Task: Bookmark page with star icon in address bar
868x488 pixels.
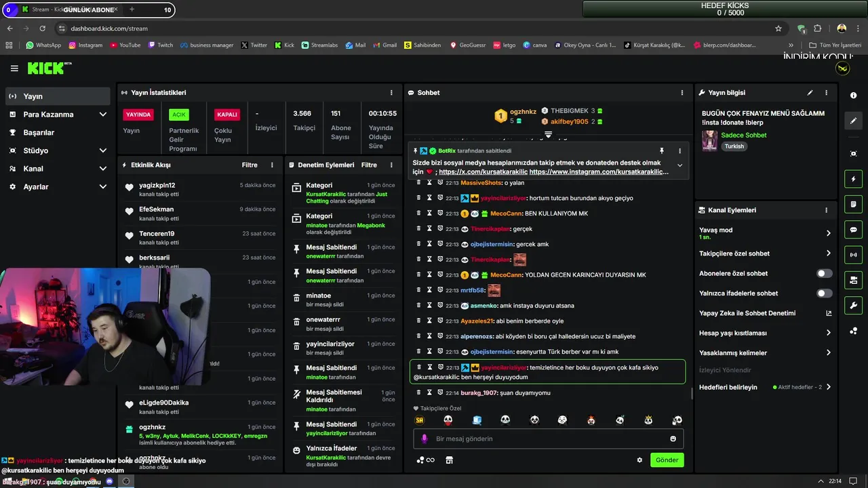Action: tap(778, 28)
